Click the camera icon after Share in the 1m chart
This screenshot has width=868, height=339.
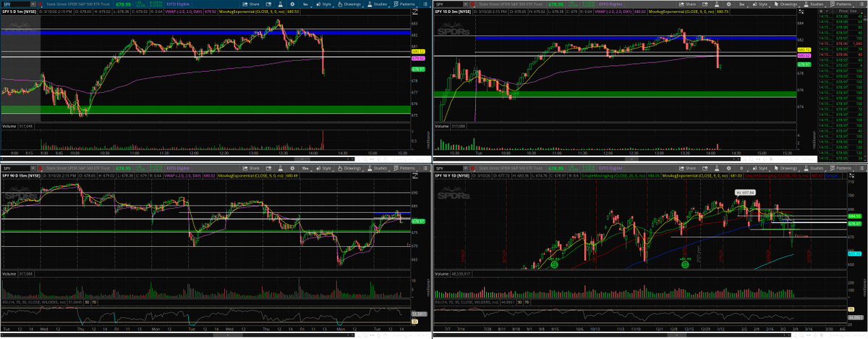click(x=268, y=4)
